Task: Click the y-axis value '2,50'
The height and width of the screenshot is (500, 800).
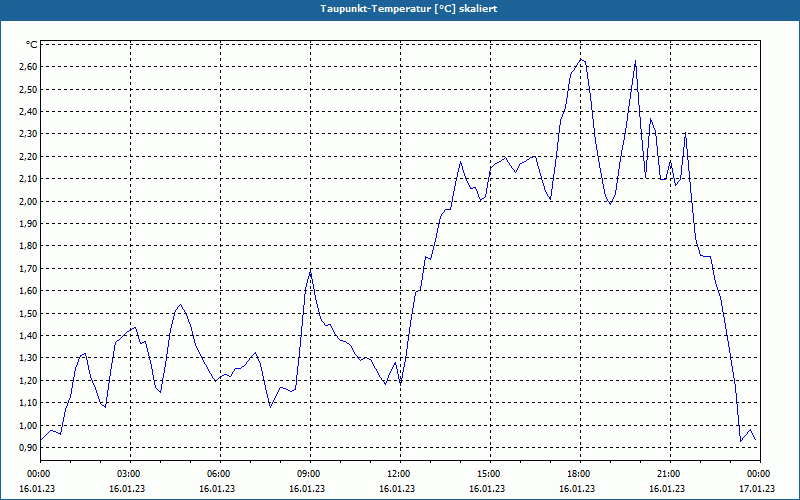Action: 29,89
